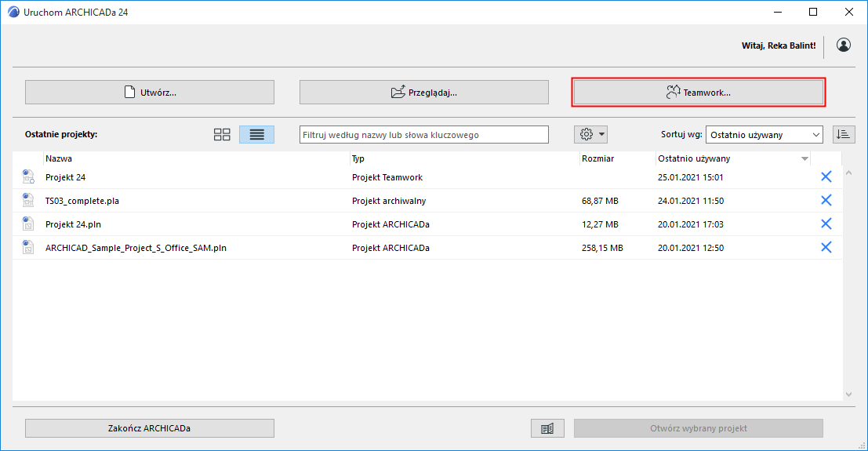The image size is (868, 451).
Task: Click the Przeglądaj... button
Action: tap(424, 92)
